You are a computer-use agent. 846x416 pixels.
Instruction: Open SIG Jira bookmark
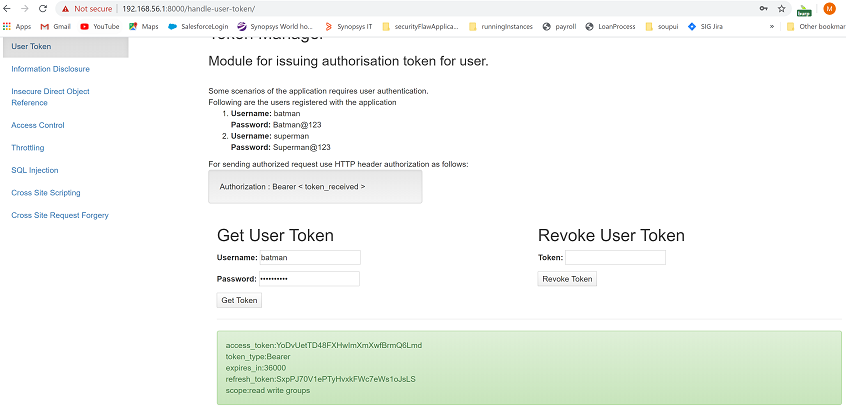711,26
